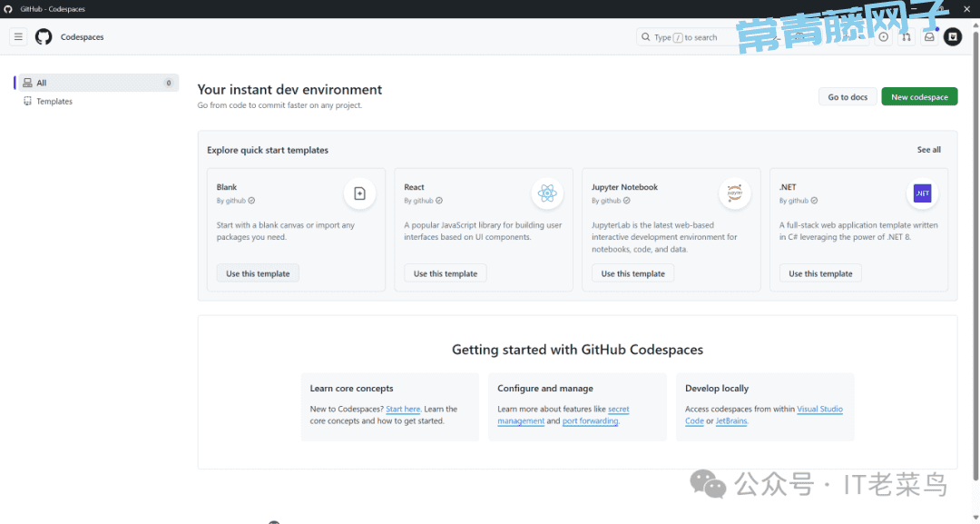The width and height of the screenshot is (980, 524).
Task: Click verified badge on Jupyter Notebook template
Action: 626,201
